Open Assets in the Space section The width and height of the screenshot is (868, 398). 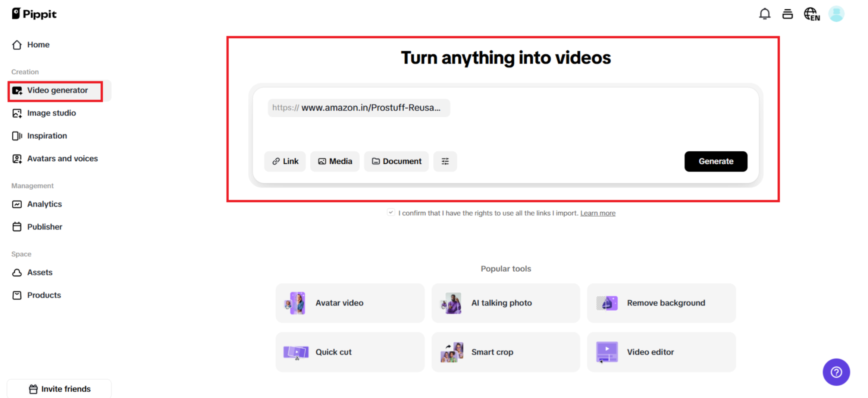[40, 272]
